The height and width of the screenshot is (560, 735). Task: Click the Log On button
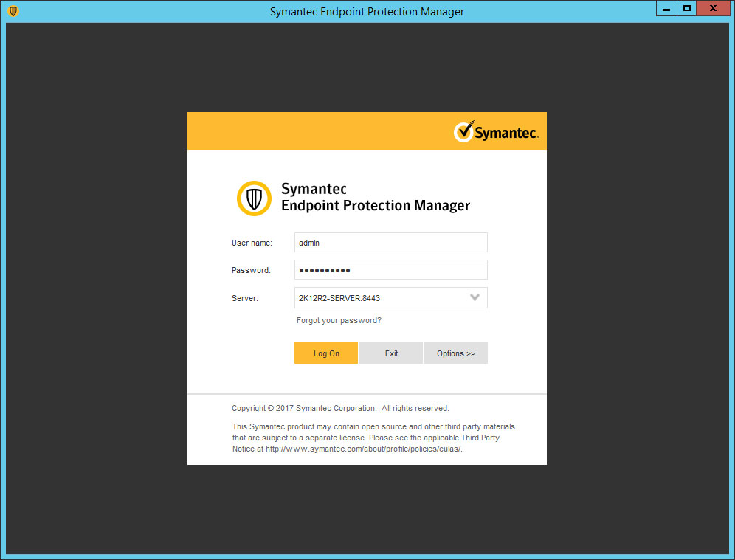tap(325, 353)
